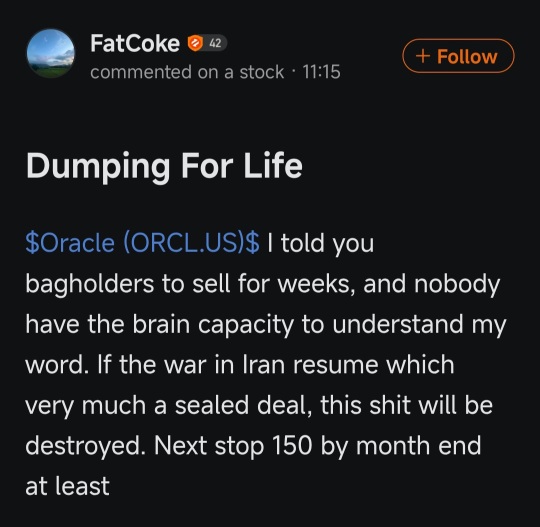Follow the user FatCoke

point(458,56)
